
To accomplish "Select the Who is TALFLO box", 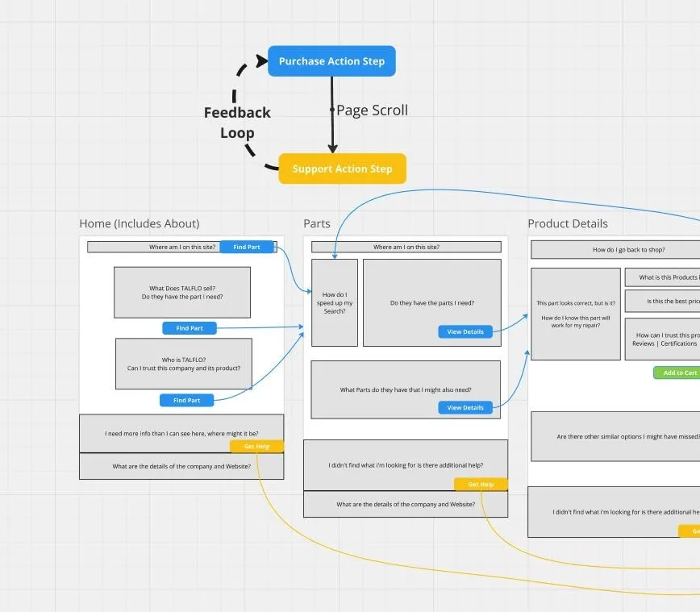I will pos(184,364).
